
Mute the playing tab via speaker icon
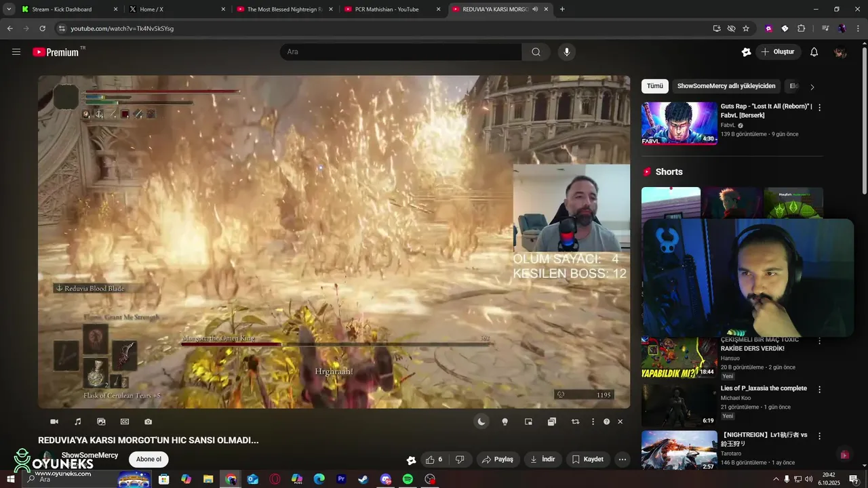(535, 9)
